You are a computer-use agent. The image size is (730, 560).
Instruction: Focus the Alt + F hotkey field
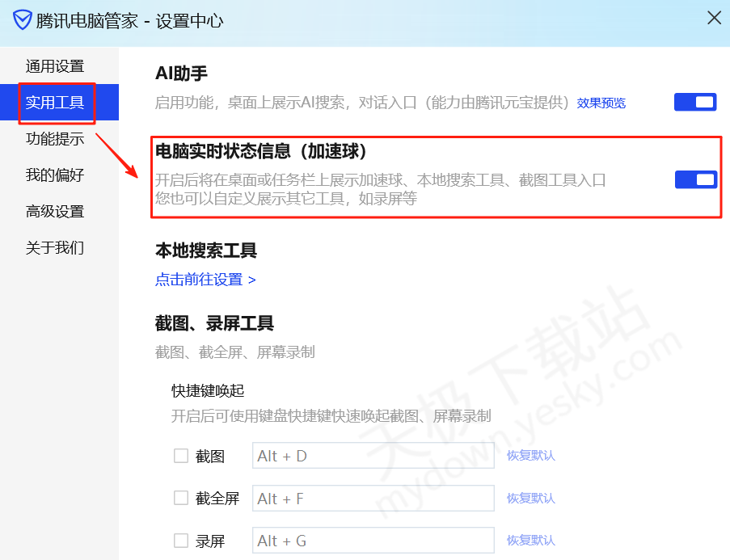(x=373, y=499)
